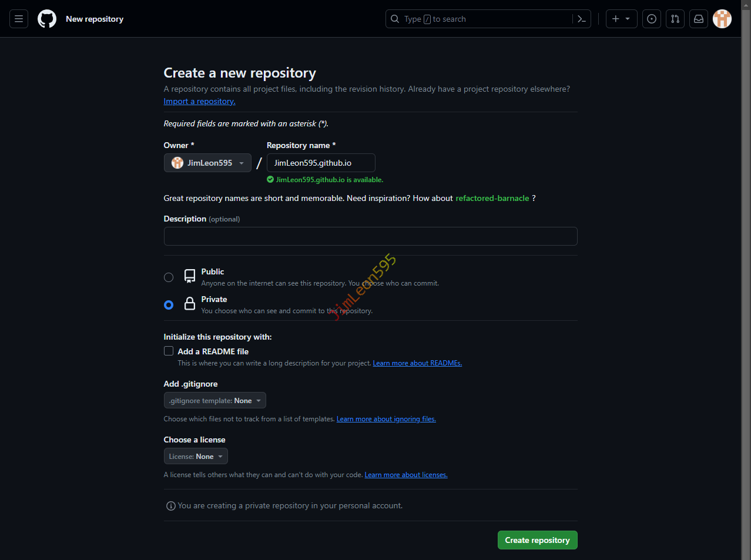Open the Pull requests icon
Screen dimensions: 751x560
[675, 19]
